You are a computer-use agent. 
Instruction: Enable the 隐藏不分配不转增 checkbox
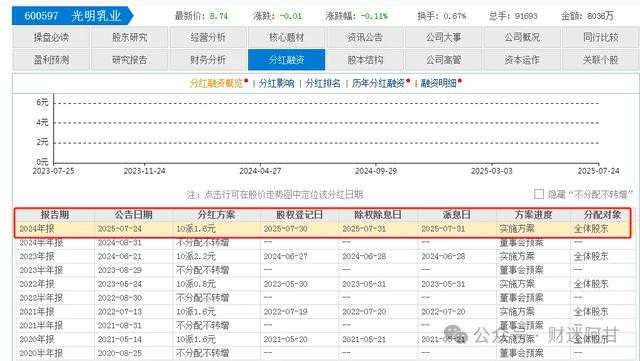coord(539,194)
